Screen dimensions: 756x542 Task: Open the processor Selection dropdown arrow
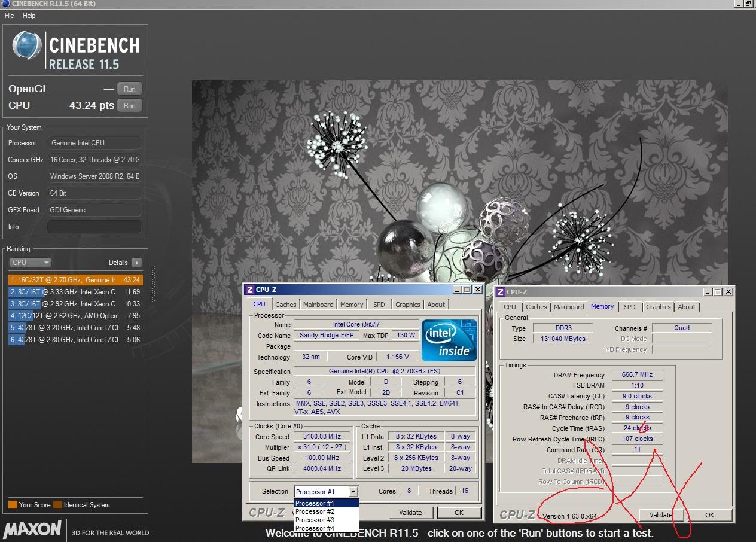[353, 492]
